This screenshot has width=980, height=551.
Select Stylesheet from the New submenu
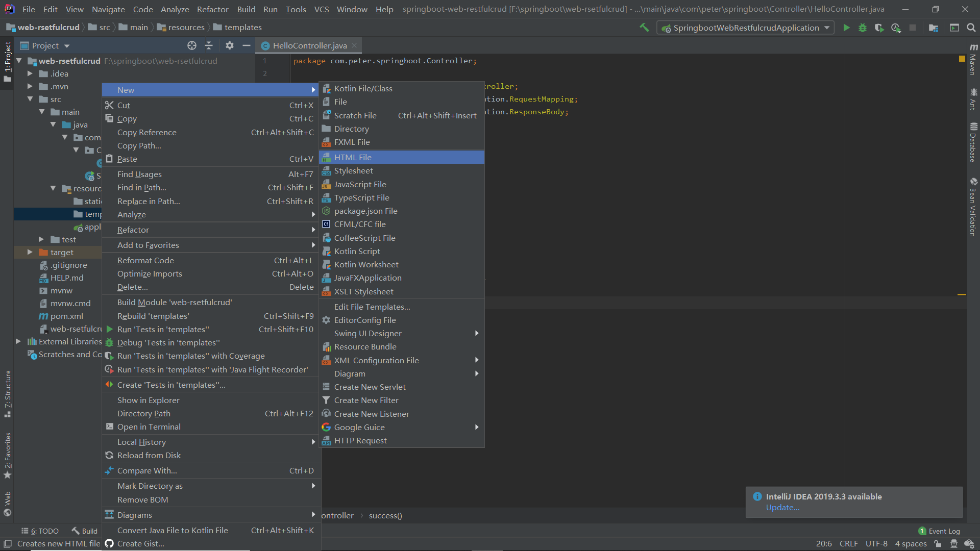354,170
